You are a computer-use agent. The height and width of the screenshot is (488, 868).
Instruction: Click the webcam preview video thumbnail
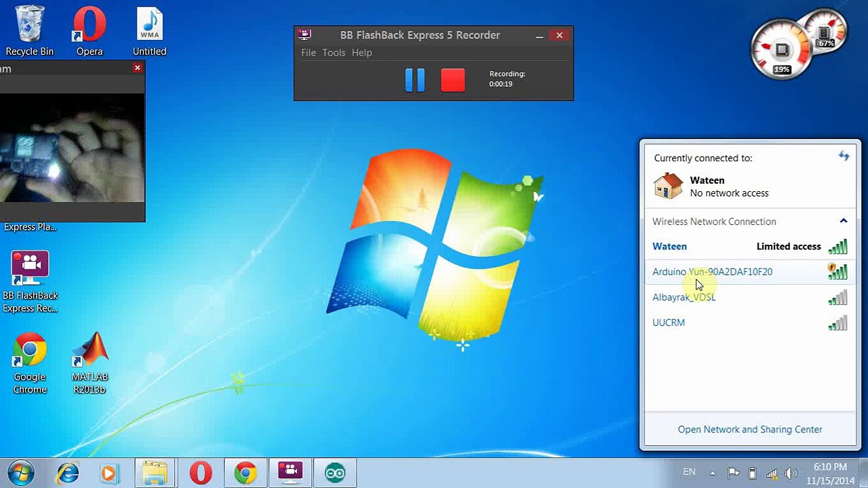point(72,148)
